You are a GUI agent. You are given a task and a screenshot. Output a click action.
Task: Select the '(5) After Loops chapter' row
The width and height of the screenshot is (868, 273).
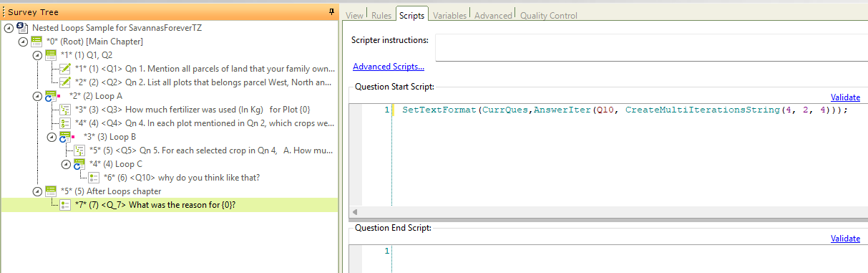click(111, 191)
